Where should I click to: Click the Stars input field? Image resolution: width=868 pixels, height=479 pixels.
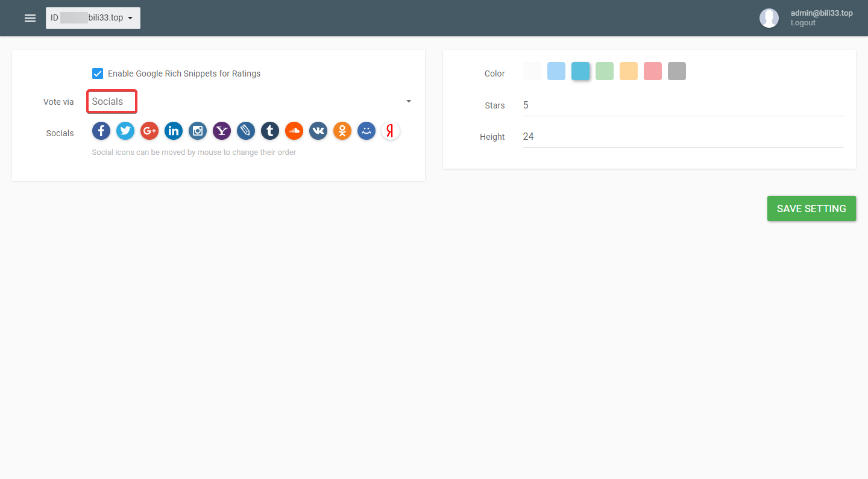click(x=682, y=105)
